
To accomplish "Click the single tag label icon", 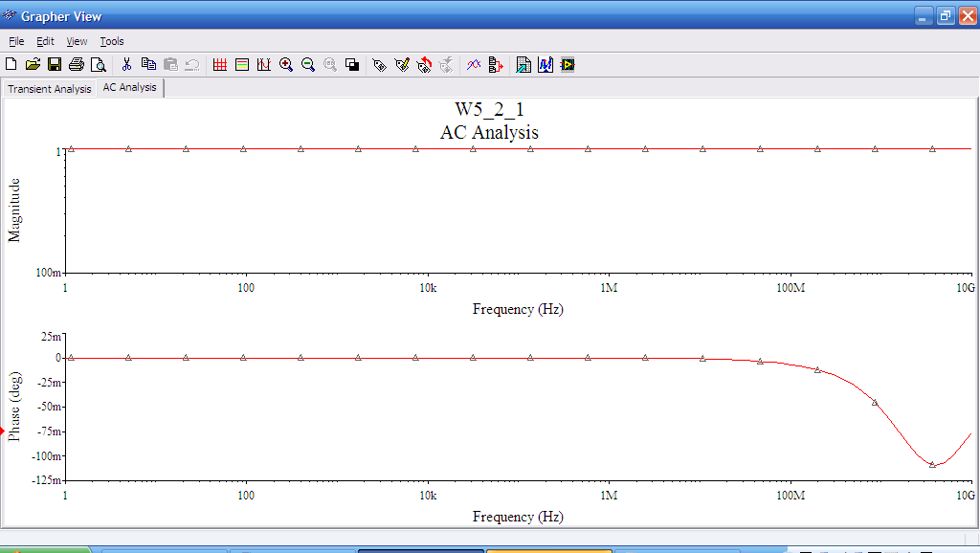I will [379, 64].
